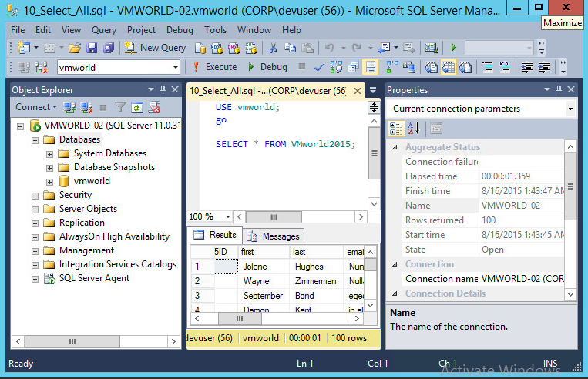Click the Cut scissors icon
The height and width of the screenshot is (379, 588).
point(273,48)
